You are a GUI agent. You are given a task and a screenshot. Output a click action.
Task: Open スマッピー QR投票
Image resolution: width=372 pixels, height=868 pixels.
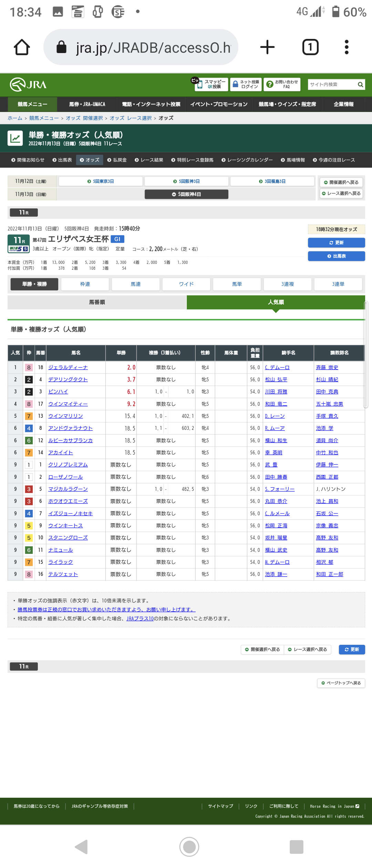(211, 84)
